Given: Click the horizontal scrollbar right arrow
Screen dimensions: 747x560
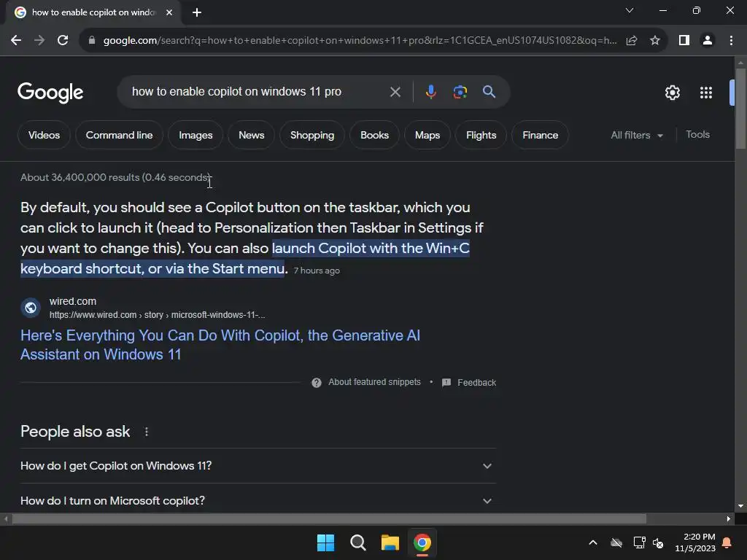Looking at the screenshot, I should (729, 518).
